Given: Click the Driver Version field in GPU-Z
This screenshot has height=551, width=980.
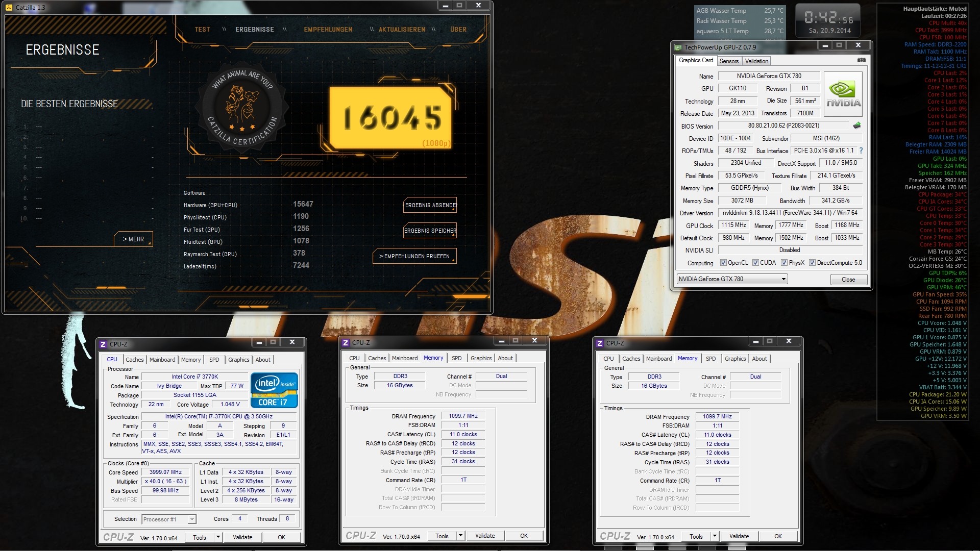Looking at the screenshot, I should (x=790, y=213).
